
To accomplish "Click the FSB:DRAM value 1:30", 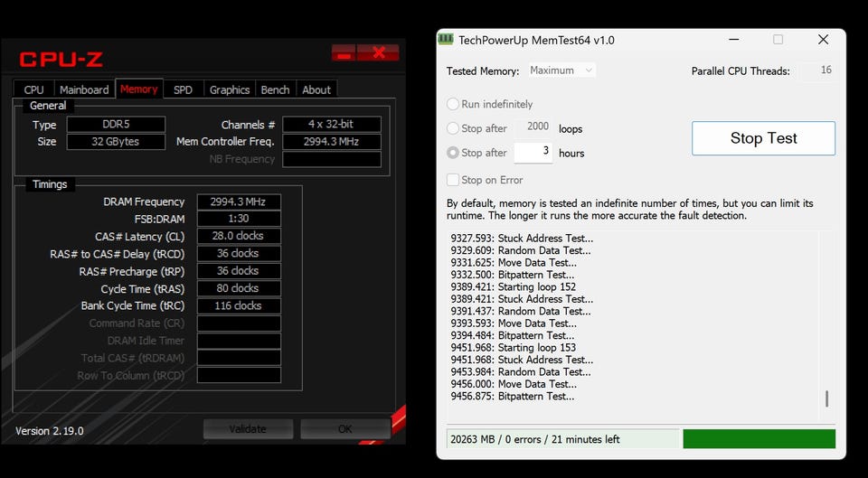I will pos(239,219).
